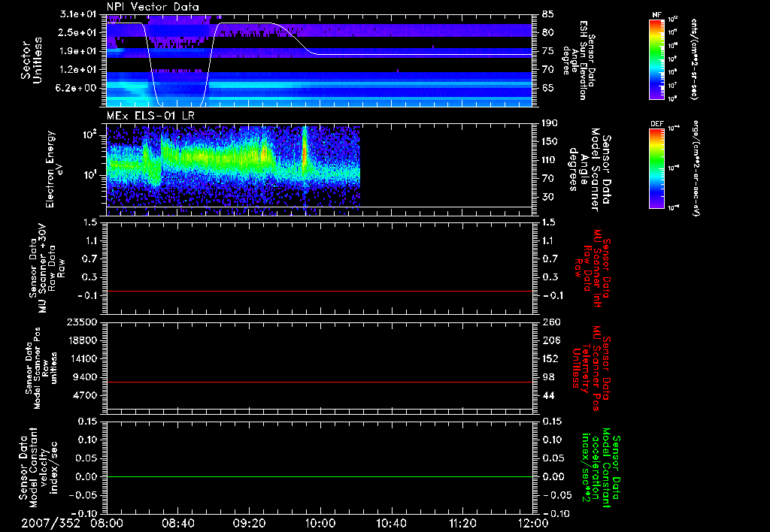Click the 206 telemetry tick label
Viewport: 770px width, 532px height.
(551, 340)
